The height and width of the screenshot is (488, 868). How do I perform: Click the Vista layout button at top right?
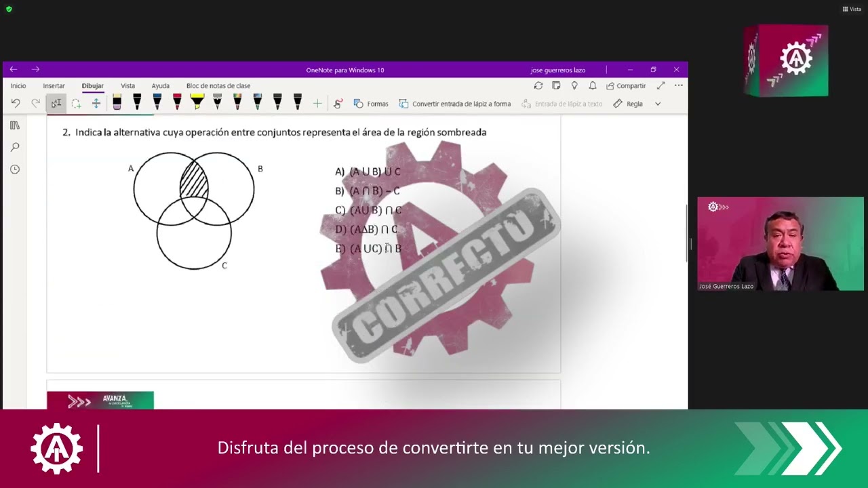coord(852,9)
